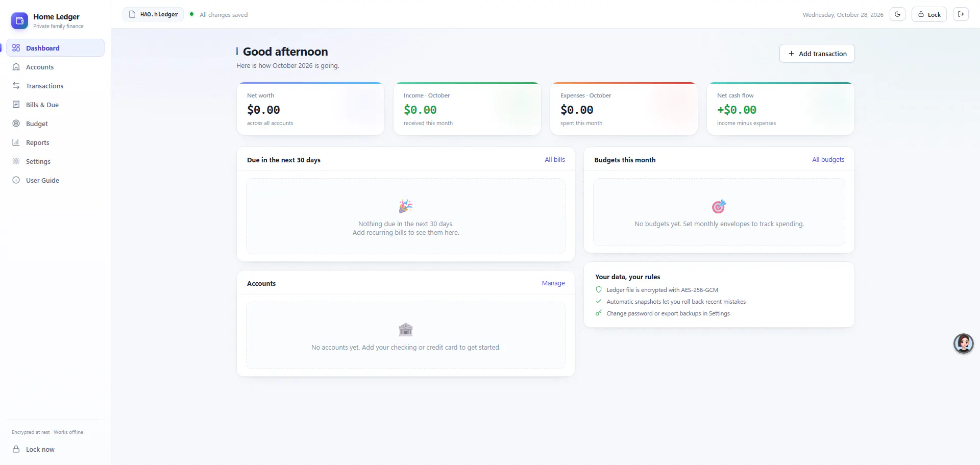Open the All budgets link
Image resolution: width=980 pixels, height=465 pixels.
(828, 160)
